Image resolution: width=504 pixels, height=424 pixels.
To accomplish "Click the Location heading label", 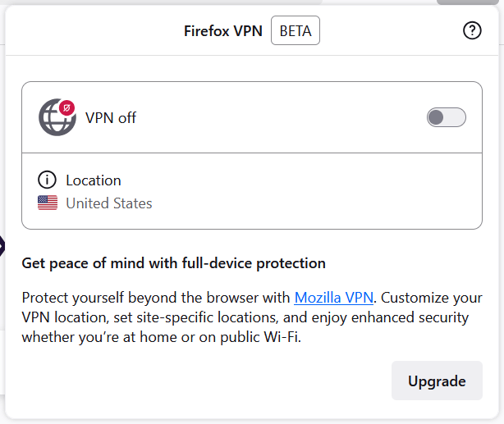I will coord(94,180).
